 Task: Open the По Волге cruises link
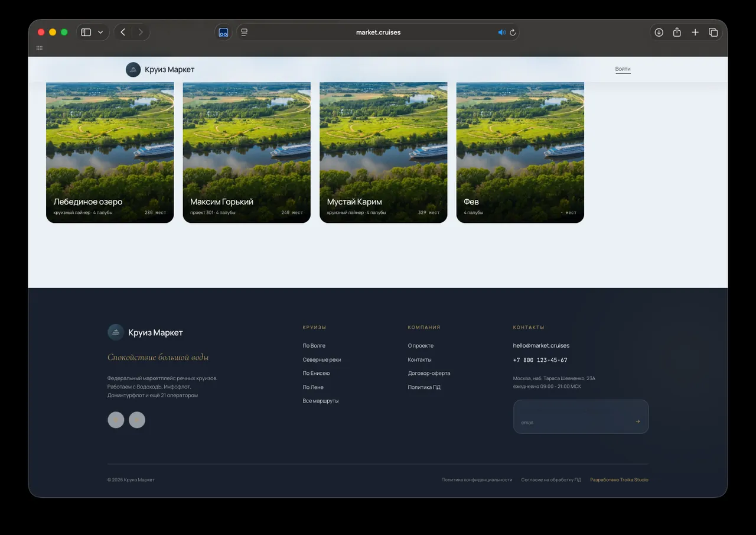tap(314, 346)
